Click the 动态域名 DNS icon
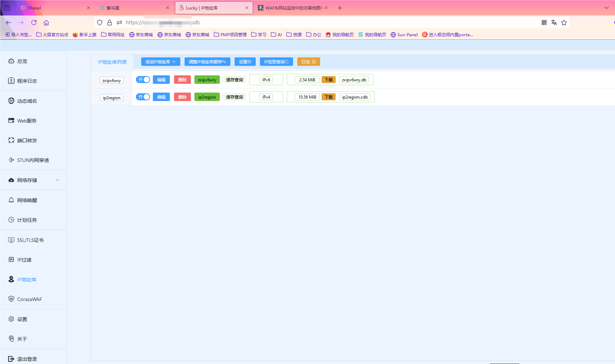This screenshot has height=364, width=615. click(11, 101)
